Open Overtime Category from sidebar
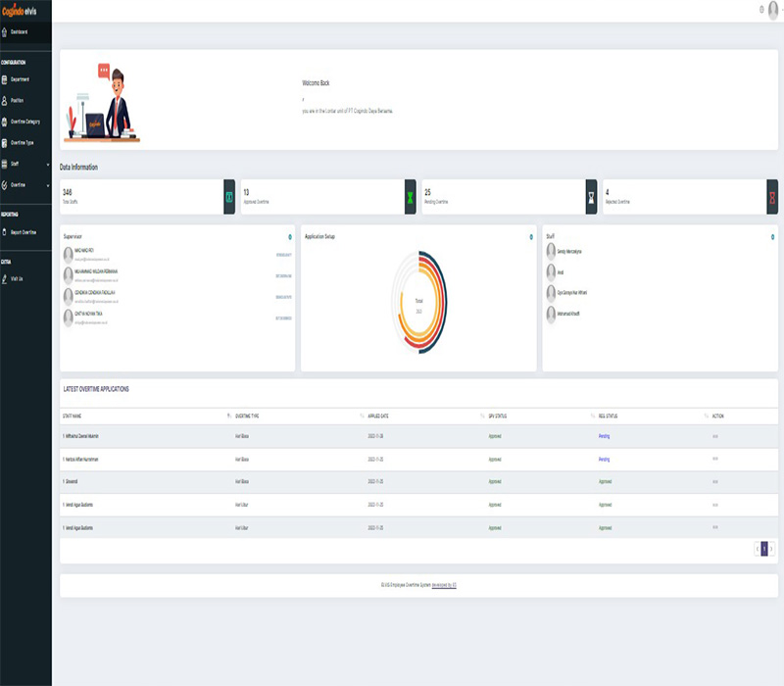 [x=24, y=122]
